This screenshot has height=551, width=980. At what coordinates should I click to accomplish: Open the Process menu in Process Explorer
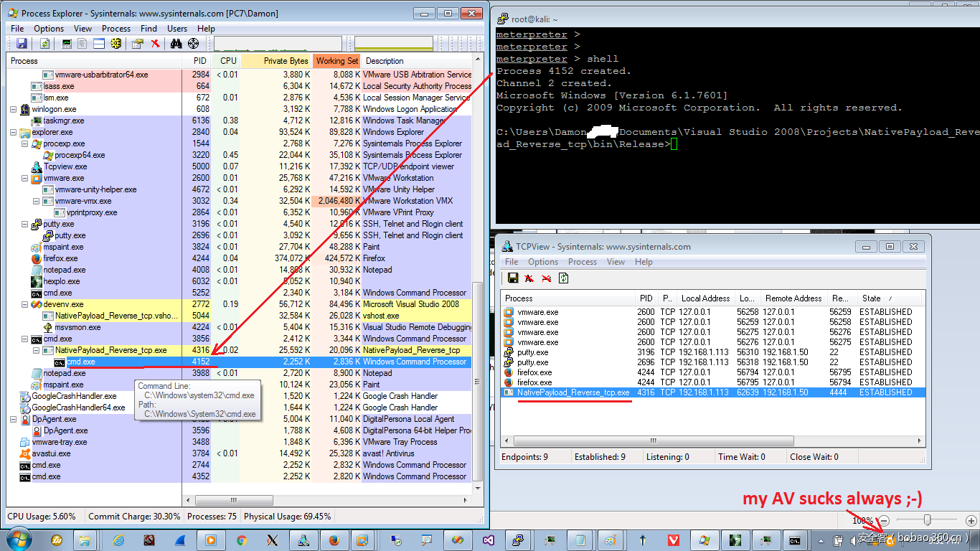(x=116, y=29)
